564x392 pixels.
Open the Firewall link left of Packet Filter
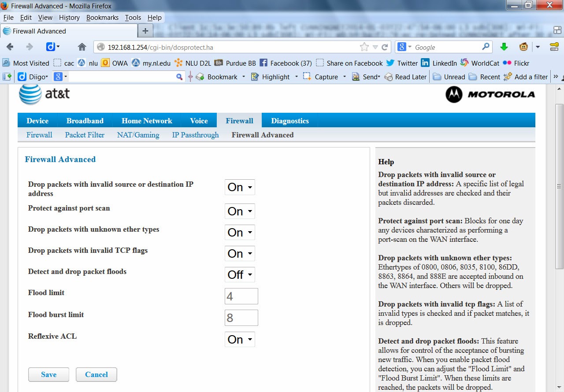(x=39, y=135)
